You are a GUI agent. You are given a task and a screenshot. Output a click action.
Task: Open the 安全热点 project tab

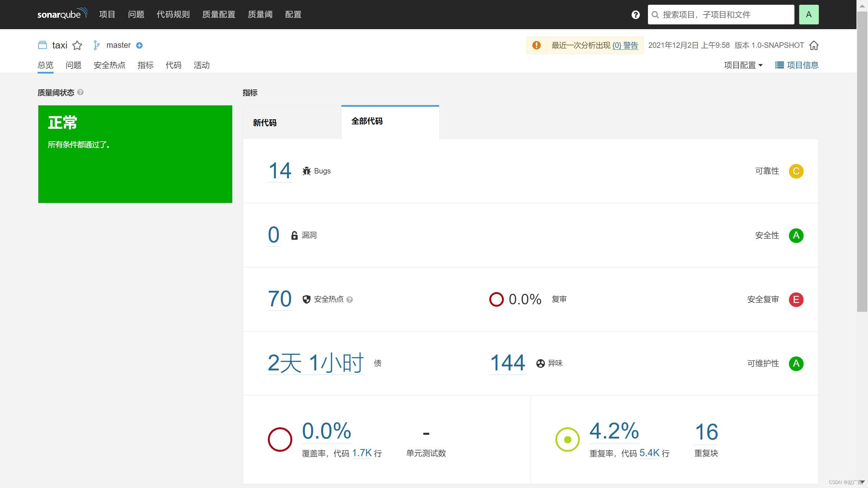point(110,65)
